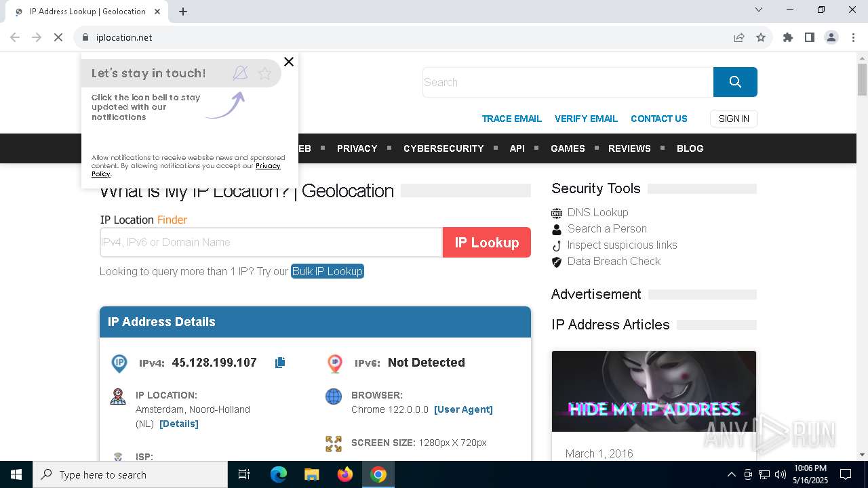
Task: Click the IPv6 location pin icon
Action: (335, 363)
